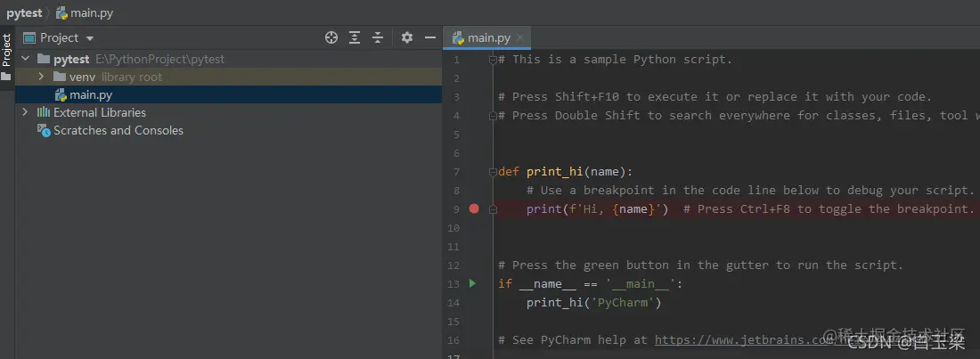Click pytest in the breadcrumb bar
Image resolution: width=980 pixels, height=359 pixels.
[x=24, y=13]
